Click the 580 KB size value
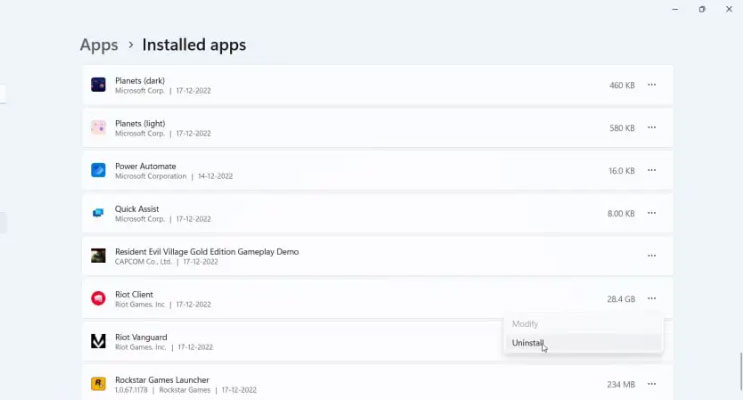This screenshot has width=744, height=400. 622,128
